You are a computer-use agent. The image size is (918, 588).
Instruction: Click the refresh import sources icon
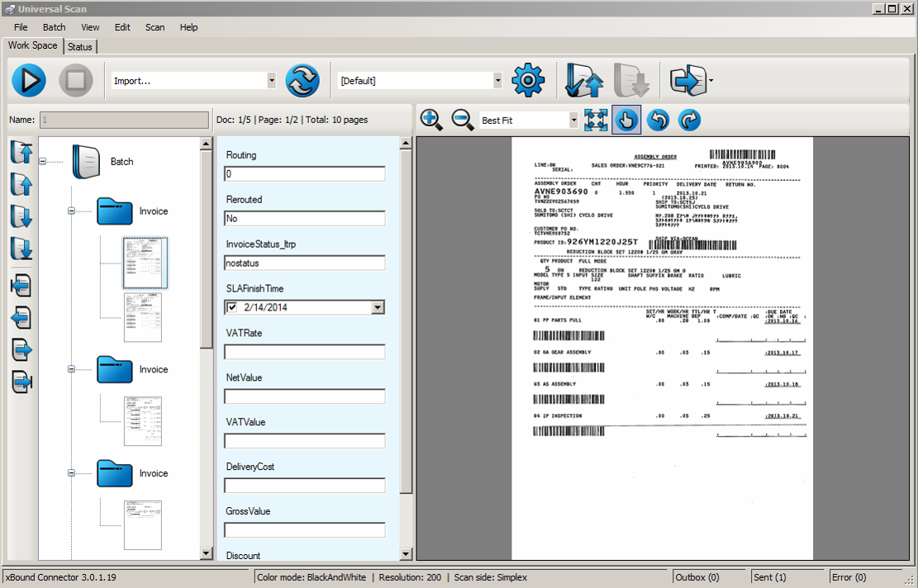(x=302, y=81)
